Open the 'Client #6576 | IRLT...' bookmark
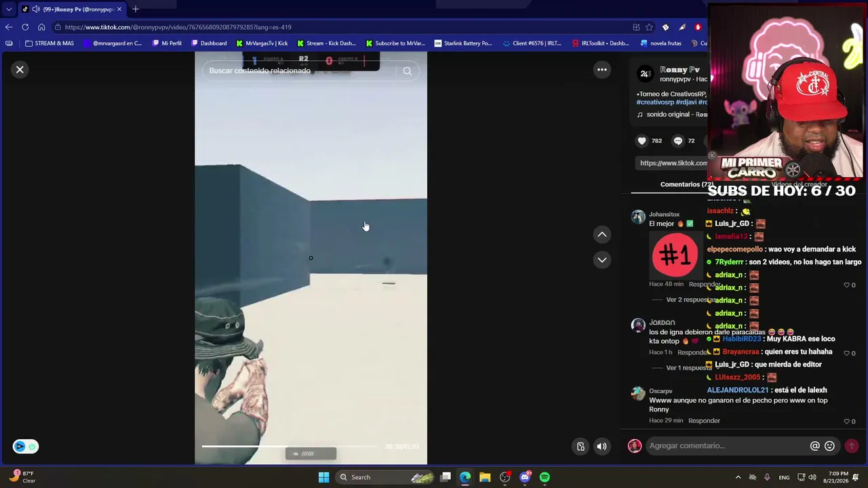 coord(532,43)
